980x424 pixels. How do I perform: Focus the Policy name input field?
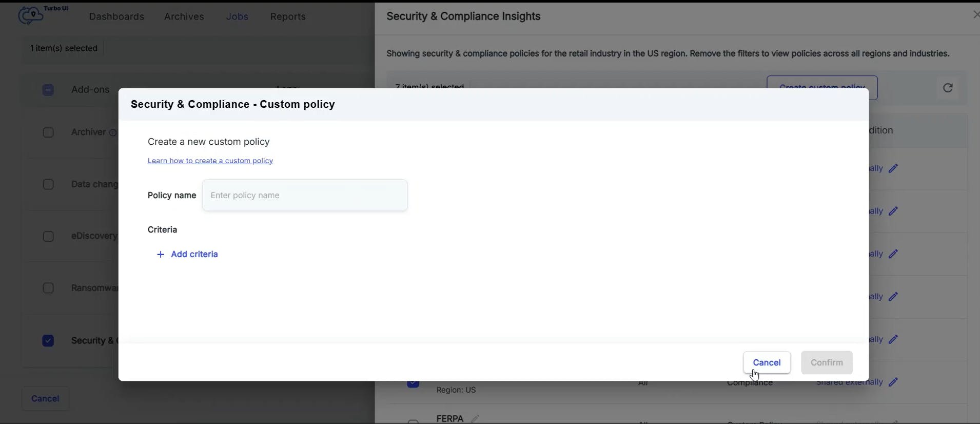[305, 195]
